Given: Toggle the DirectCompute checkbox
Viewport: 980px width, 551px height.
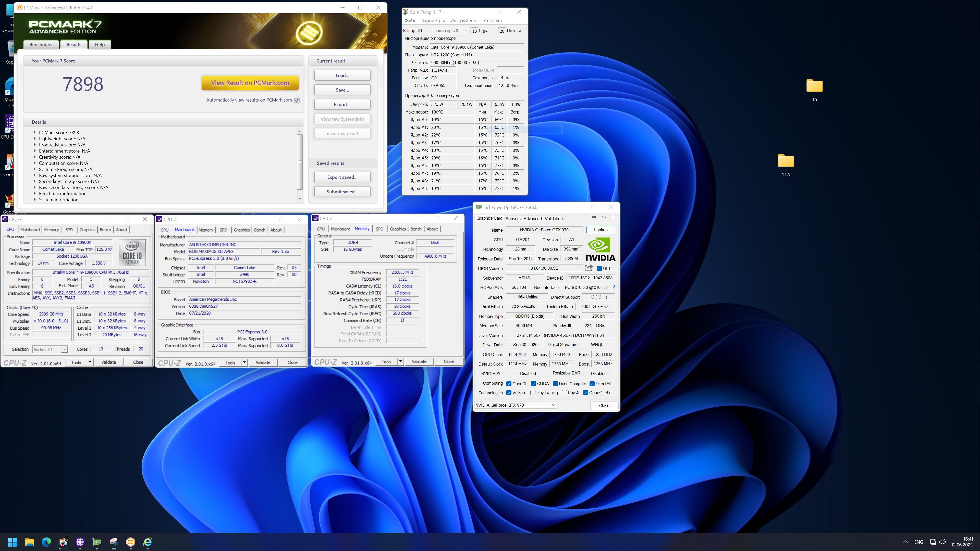Looking at the screenshot, I should coord(555,384).
